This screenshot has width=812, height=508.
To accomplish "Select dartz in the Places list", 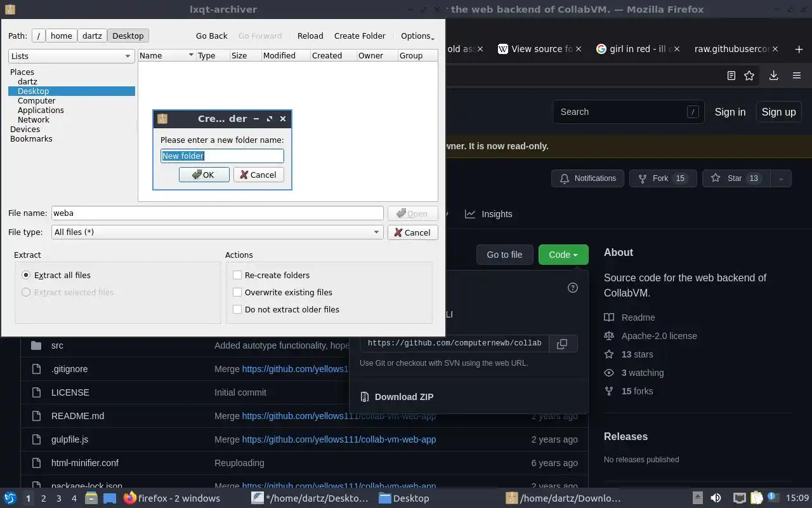I will click(27, 81).
